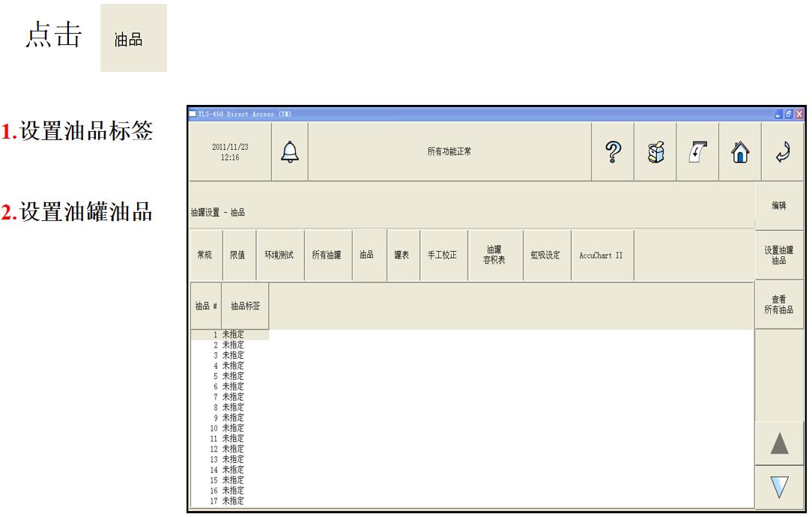812x517 pixels.
Task: Open the 手工校正 tab
Action: click(x=442, y=256)
